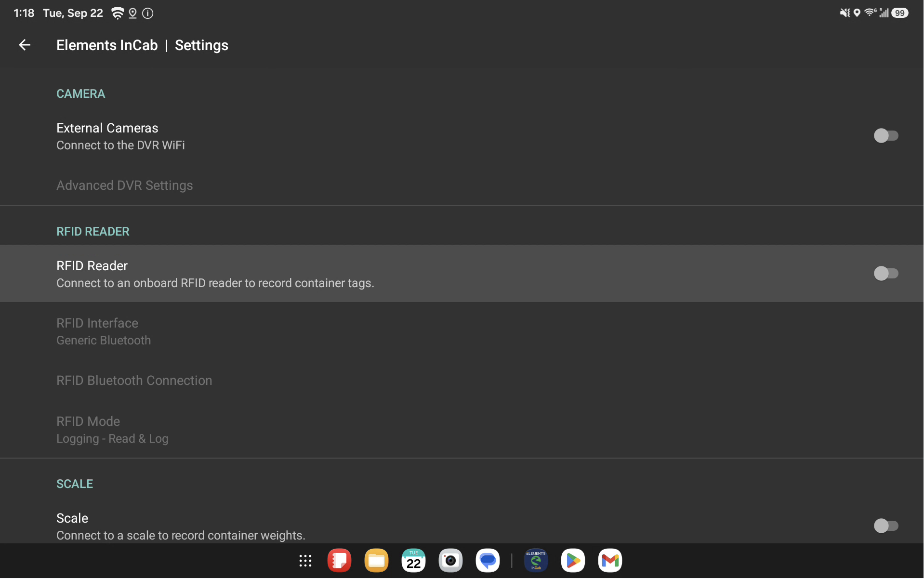Tap 'Logging - Read & Log' value
The width and height of the screenshot is (924, 579).
(x=112, y=439)
